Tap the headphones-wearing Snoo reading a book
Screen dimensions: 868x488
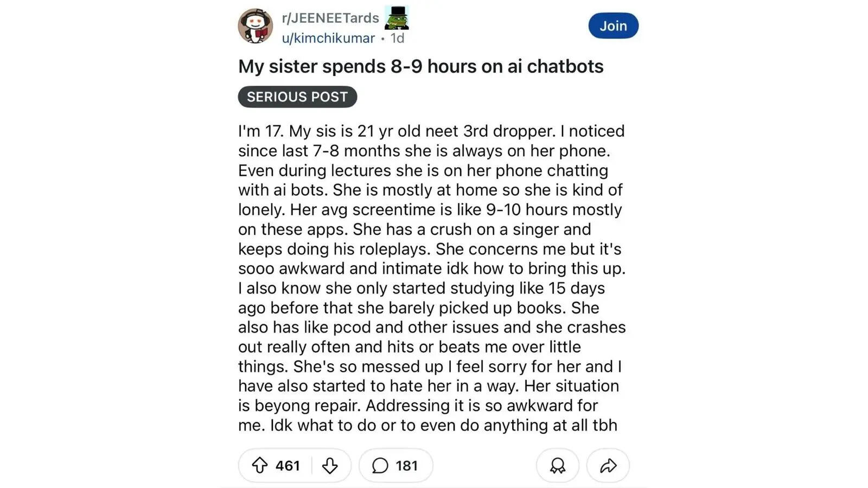tap(256, 25)
